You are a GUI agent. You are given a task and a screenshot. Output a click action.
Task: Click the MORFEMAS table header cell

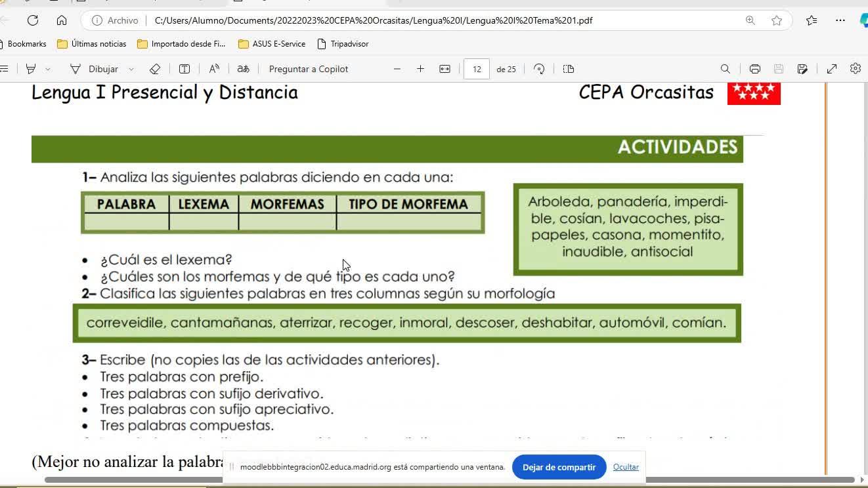coord(287,204)
